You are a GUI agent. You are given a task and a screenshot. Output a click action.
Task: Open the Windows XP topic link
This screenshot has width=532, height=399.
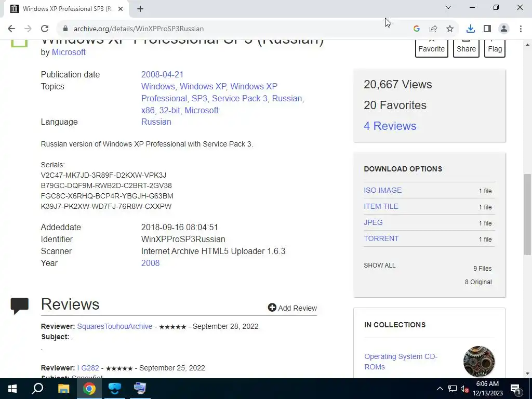click(203, 87)
